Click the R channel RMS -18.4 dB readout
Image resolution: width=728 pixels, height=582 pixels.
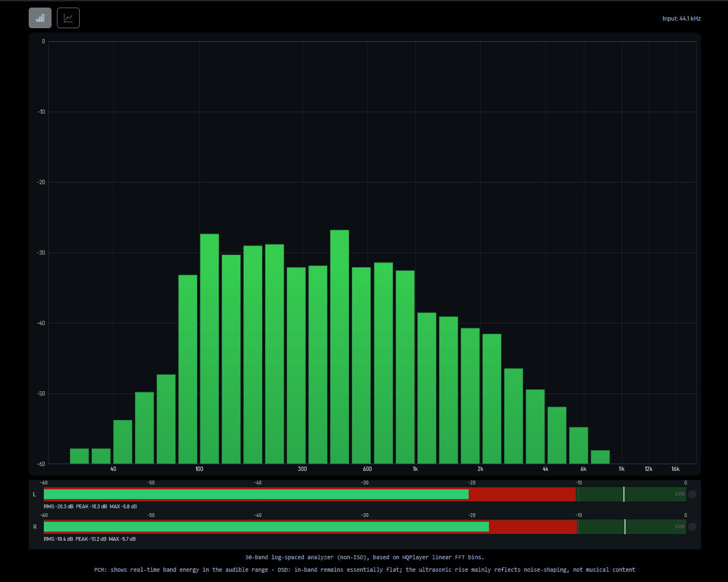(58, 539)
